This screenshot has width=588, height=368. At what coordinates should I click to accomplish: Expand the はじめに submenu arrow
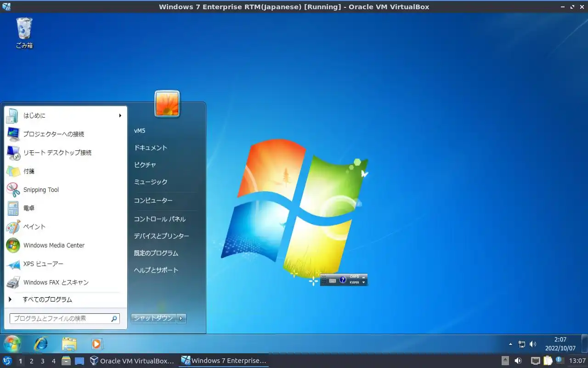tap(120, 115)
